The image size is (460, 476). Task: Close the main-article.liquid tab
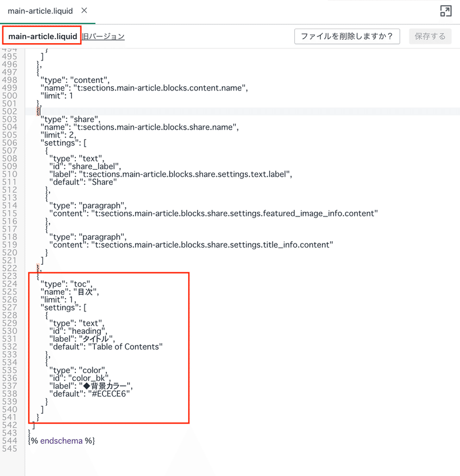[x=85, y=10]
